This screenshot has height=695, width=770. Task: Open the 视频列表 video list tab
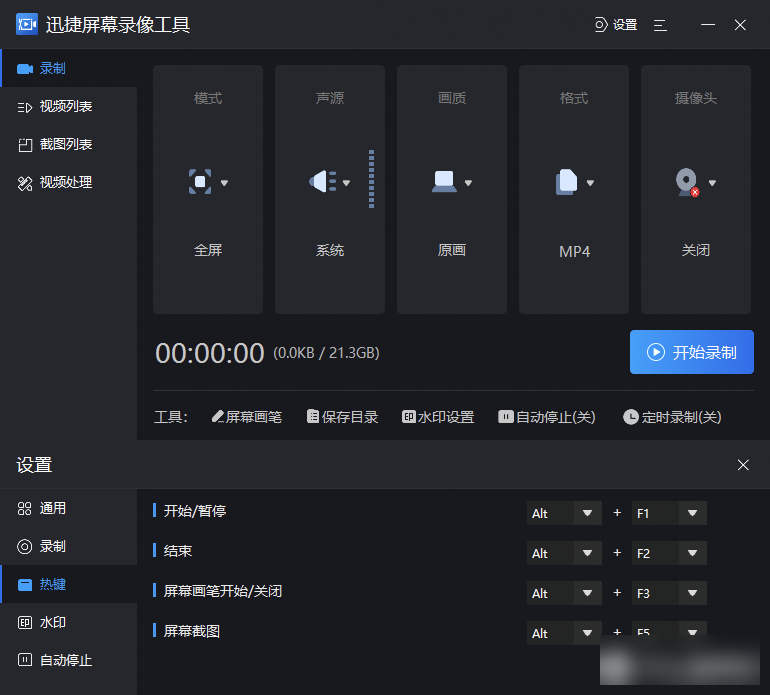click(66, 106)
